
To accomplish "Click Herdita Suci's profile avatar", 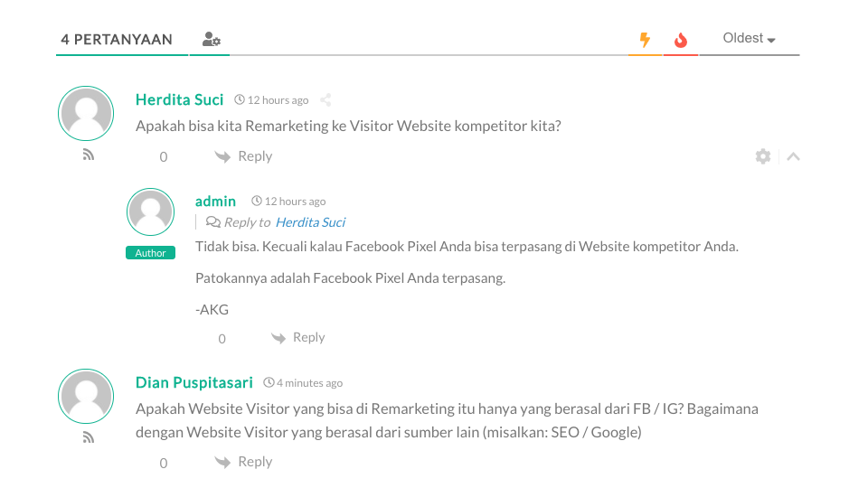I will pyautogui.click(x=86, y=114).
